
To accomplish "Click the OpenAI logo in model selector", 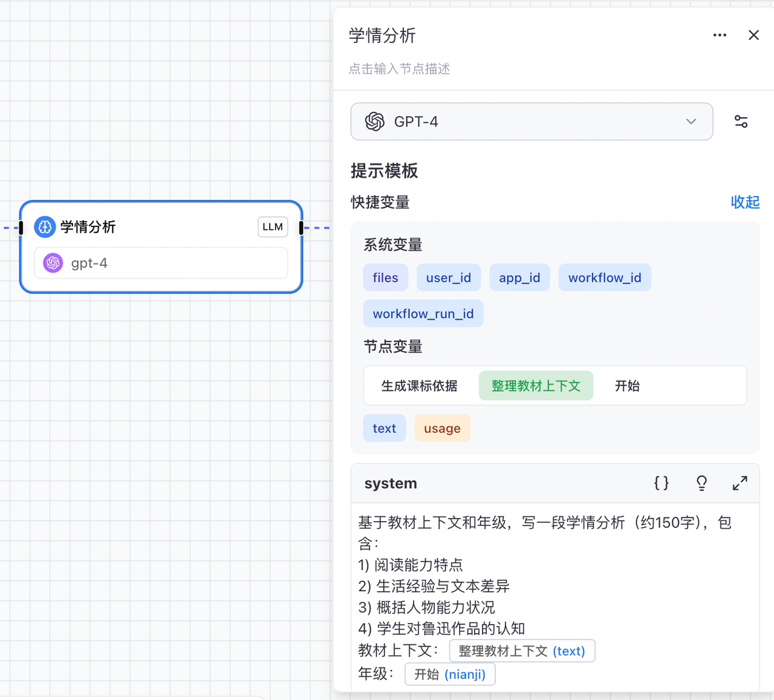I will click(x=375, y=122).
